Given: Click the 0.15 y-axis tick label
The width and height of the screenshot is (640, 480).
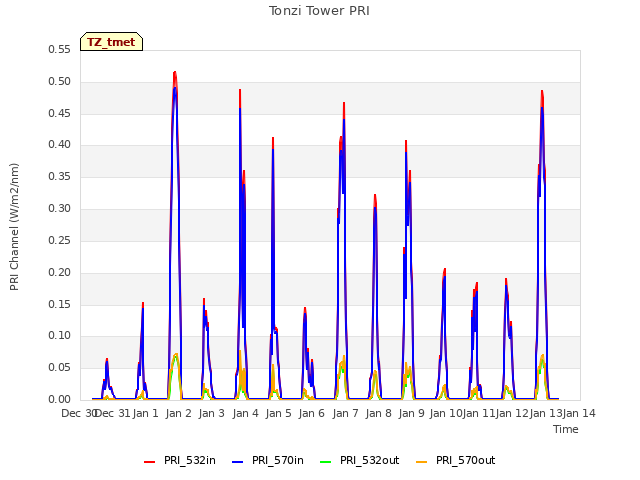Looking at the screenshot, I should click(x=59, y=304).
